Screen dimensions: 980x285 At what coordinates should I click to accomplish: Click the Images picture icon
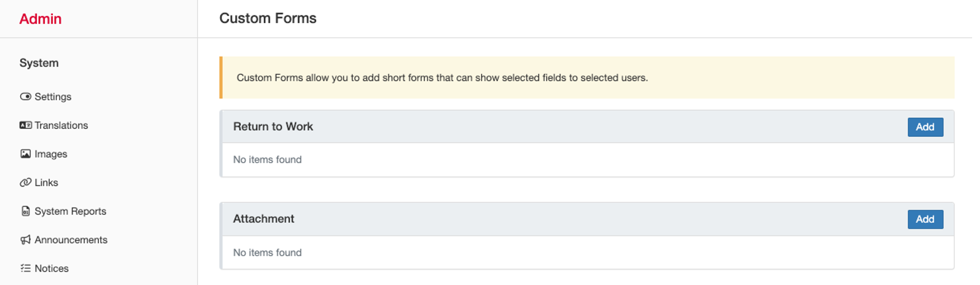pyautogui.click(x=25, y=154)
